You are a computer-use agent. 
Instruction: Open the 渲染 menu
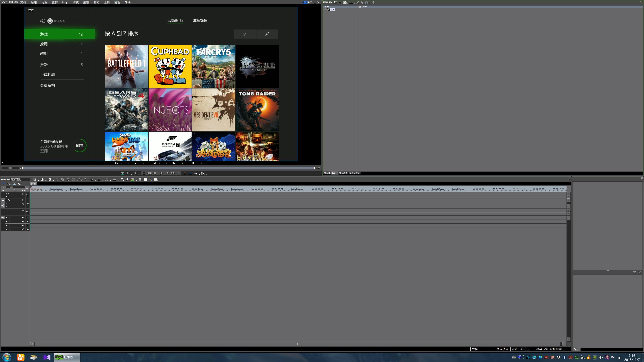point(96,2)
